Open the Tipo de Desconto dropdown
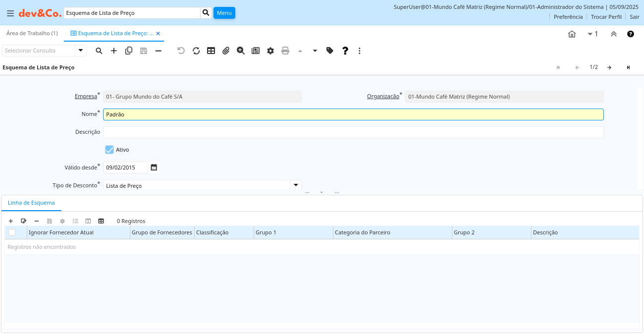Viewport: 644px width, 334px height. coord(295,185)
